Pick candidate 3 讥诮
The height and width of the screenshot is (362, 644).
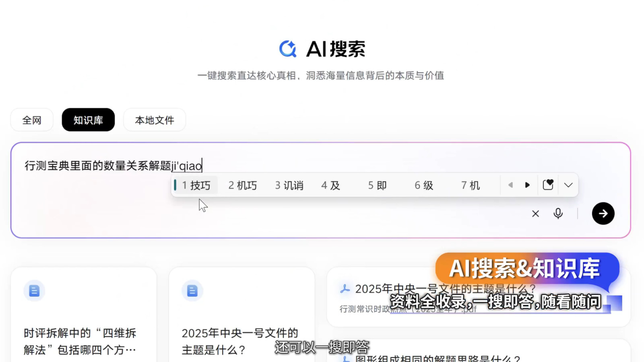click(x=289, y=185)
